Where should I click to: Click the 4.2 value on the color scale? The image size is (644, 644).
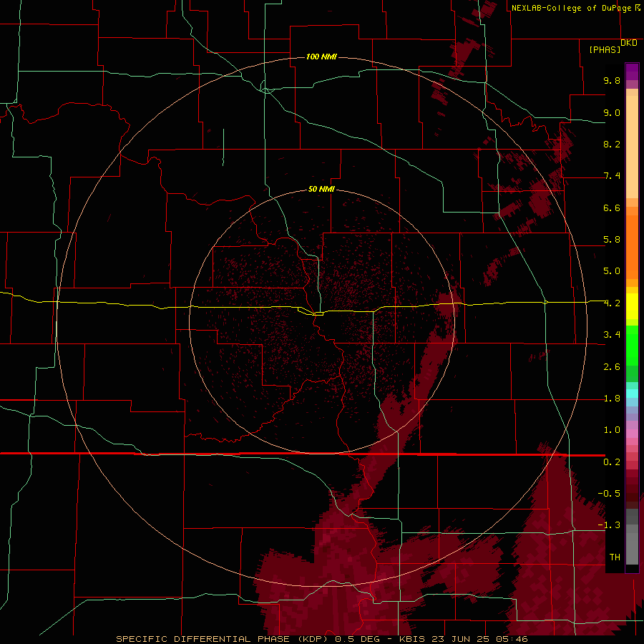click(612, 303)
